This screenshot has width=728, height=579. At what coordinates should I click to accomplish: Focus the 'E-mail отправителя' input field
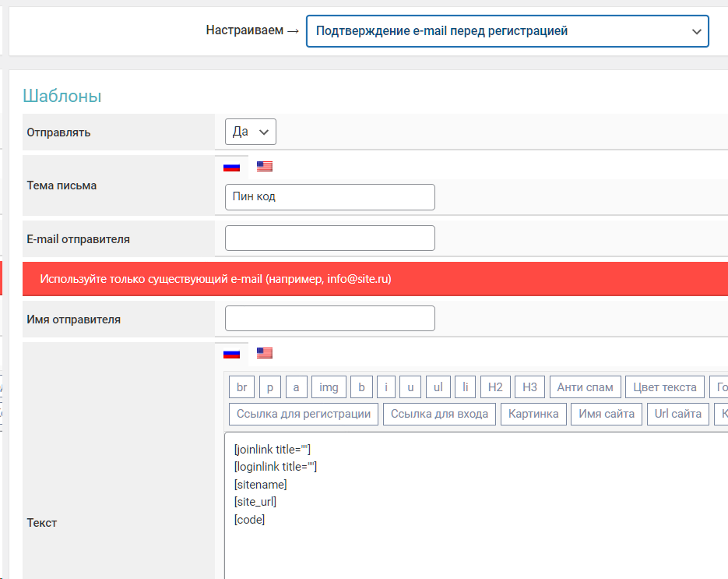coord(329,238)
